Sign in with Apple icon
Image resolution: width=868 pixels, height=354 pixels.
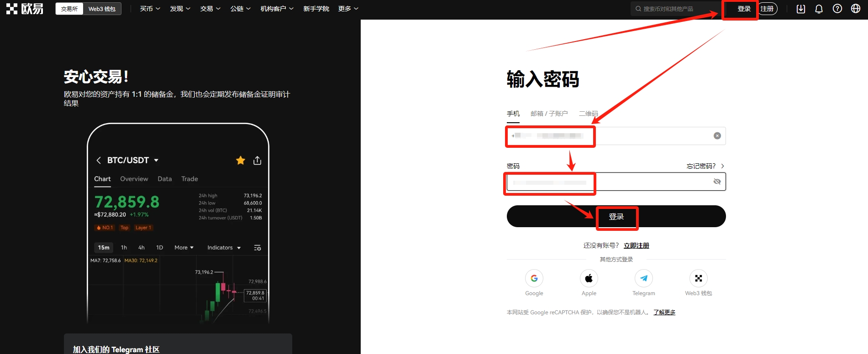click(x=589, y=278)
